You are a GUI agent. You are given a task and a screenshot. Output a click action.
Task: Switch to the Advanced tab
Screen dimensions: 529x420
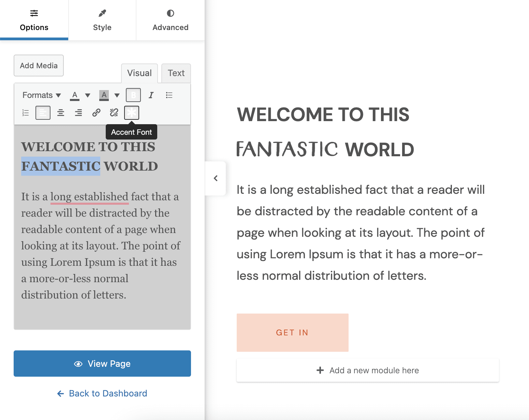point(171,20)
